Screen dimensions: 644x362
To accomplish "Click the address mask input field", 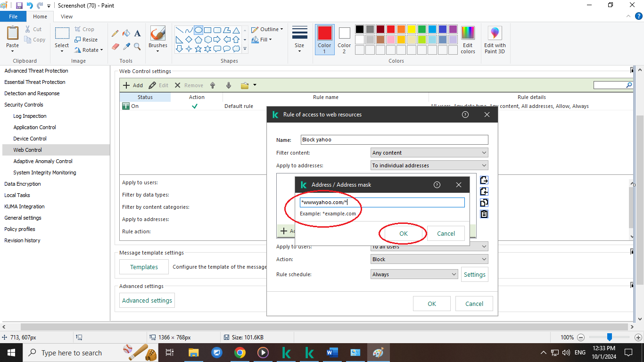I will pyautogui.click(x=382, y=202).
